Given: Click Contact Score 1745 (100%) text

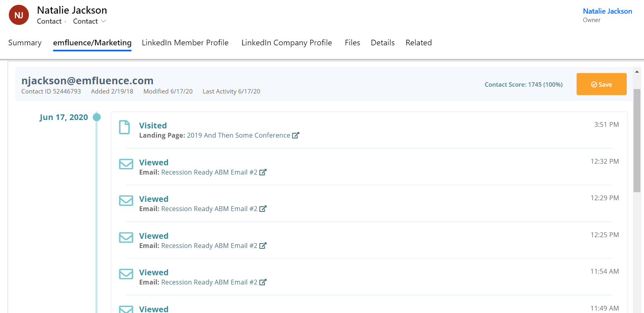Looking at the screenshot, I should click(523, 85).
